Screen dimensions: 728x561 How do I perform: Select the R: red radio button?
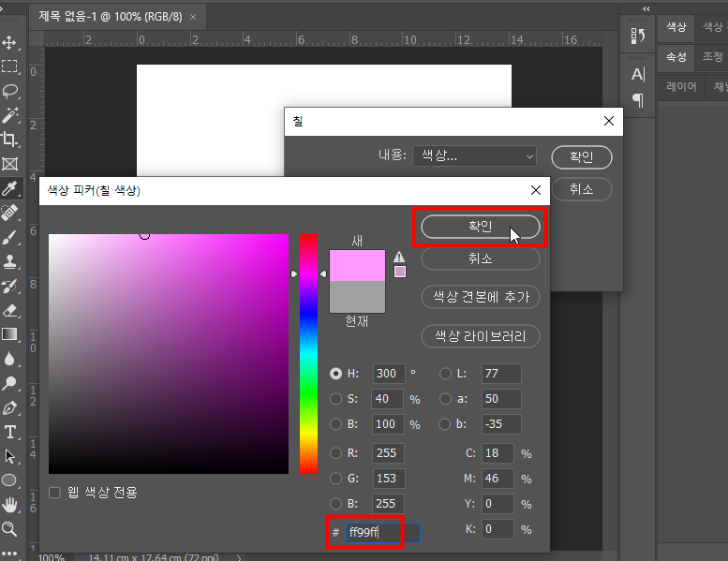click(336, 453)
